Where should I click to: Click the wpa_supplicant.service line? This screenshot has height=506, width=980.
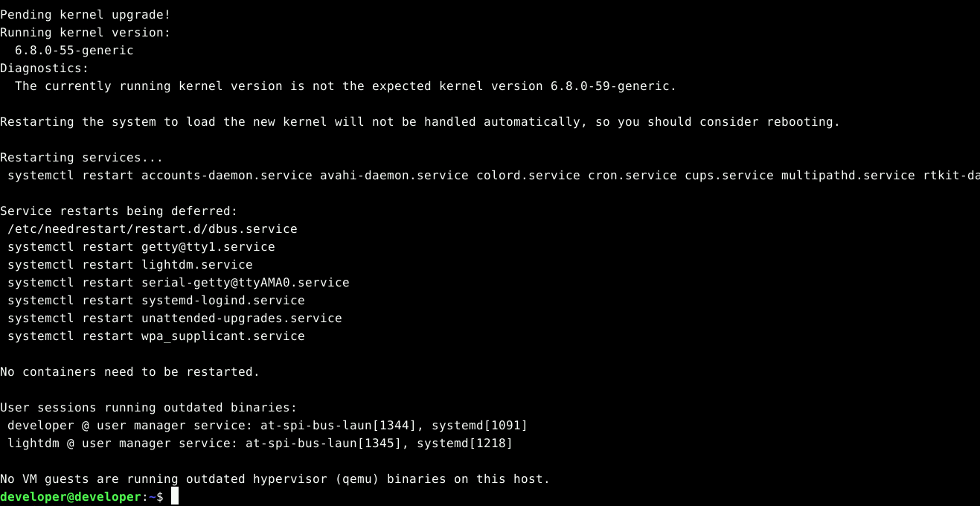(x=223, y=336)
